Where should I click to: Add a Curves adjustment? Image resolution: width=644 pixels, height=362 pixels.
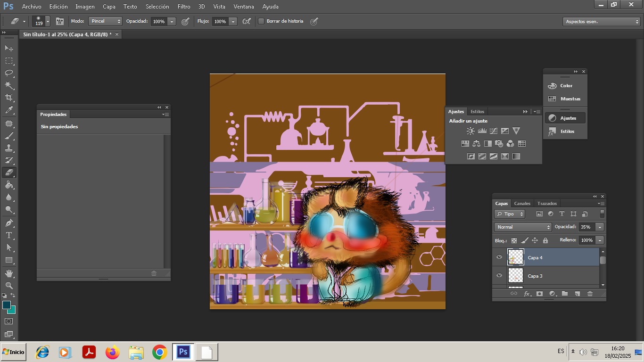(x=494, y=131)
